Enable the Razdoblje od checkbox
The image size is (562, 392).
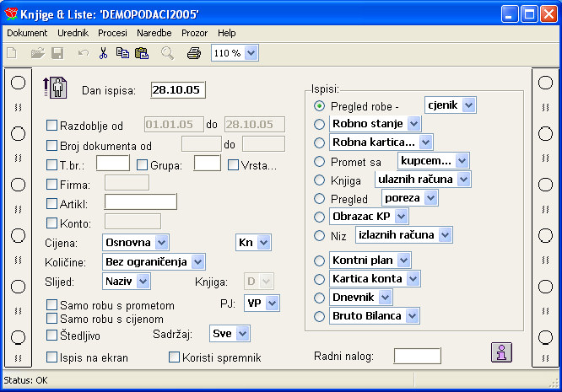pyautogui.click(x=51, y=126)
